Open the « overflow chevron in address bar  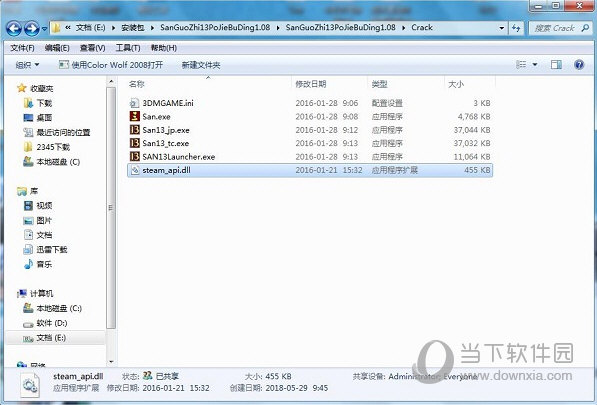(68, 28)
